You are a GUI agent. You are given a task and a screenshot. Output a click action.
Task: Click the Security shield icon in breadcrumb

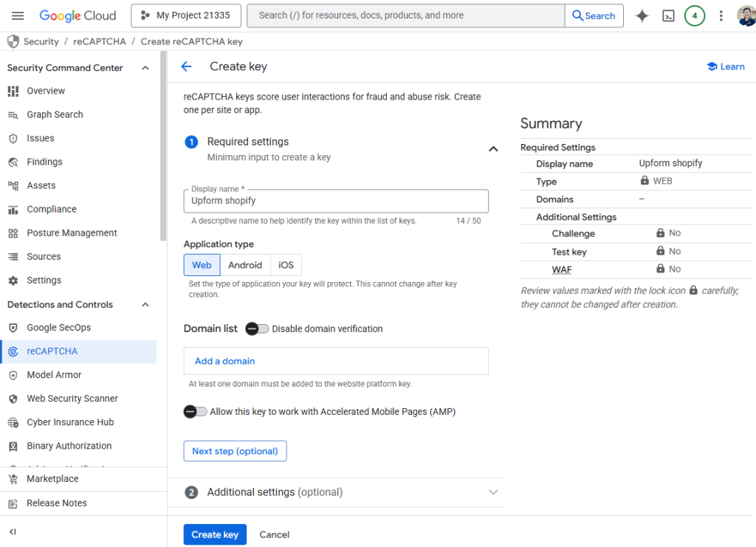coord(13,41)
